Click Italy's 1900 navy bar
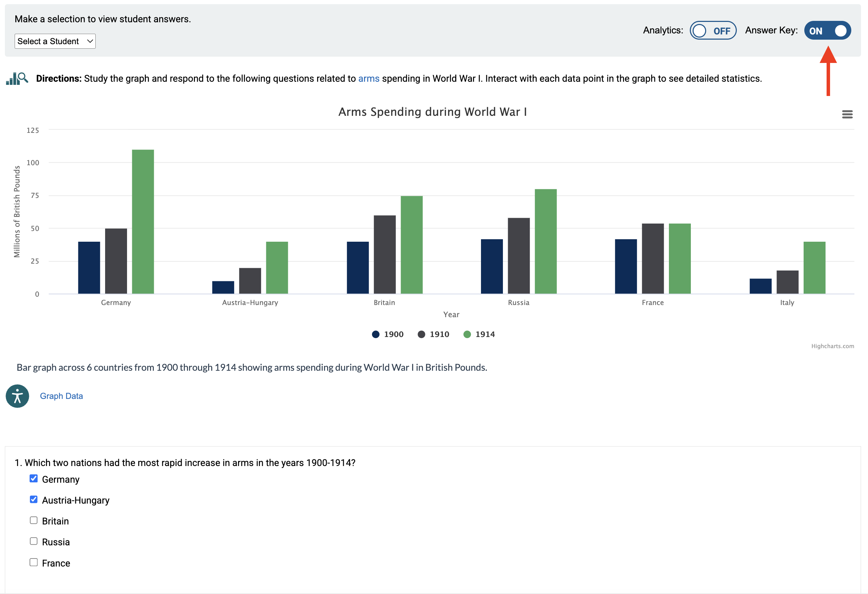The height and width of the screenshot is (594, 868). pyautogui.click(x=760, y=286)
